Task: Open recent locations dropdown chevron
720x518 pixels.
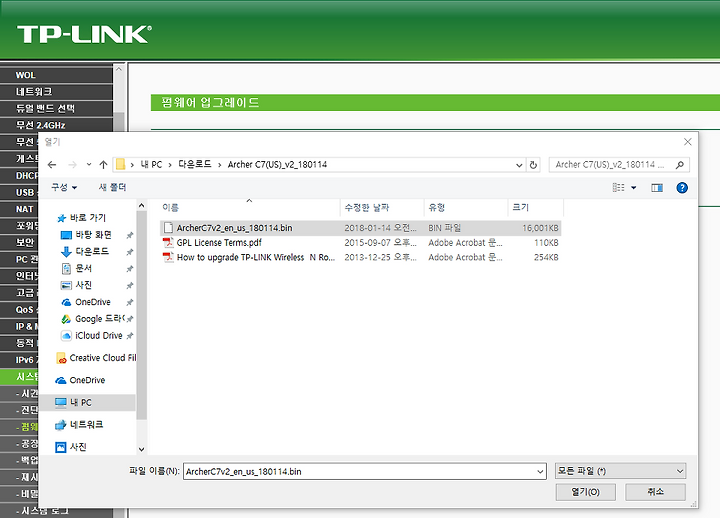Action: (x=89, y=164)
